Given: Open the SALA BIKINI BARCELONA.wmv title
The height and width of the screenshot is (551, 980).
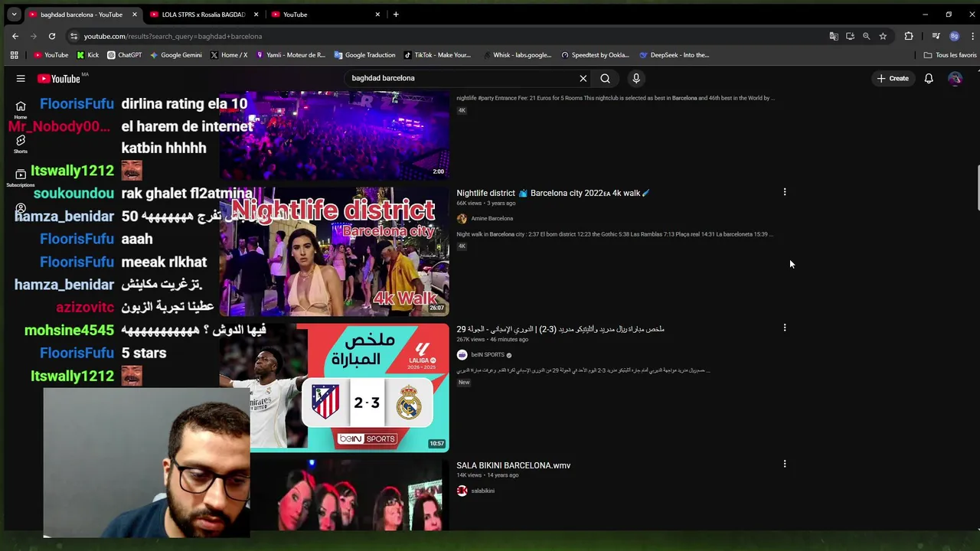Looking at the screenshot, I should click(513, 465).
